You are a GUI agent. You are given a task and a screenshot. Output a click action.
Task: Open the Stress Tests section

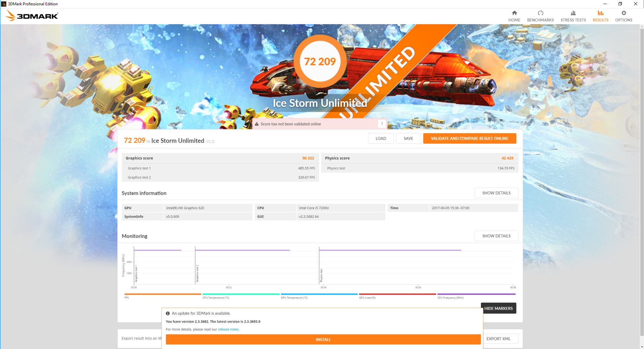(573, 16)
